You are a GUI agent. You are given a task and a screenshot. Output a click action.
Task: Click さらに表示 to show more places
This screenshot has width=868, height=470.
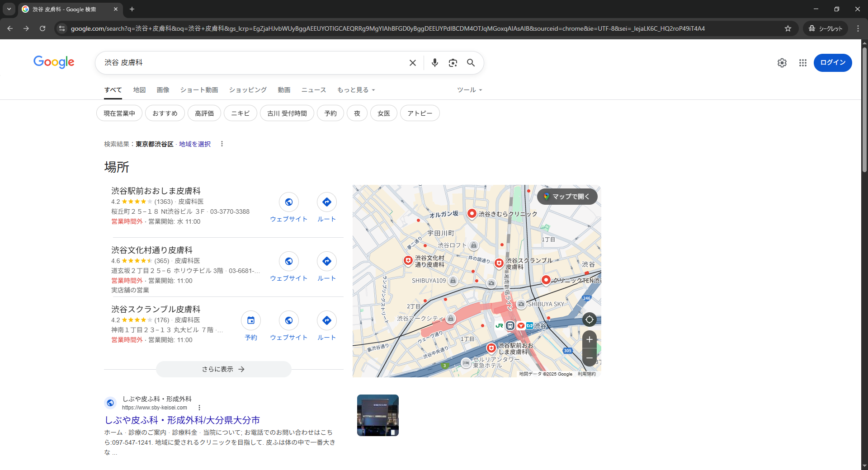click(x=223, y=369)
